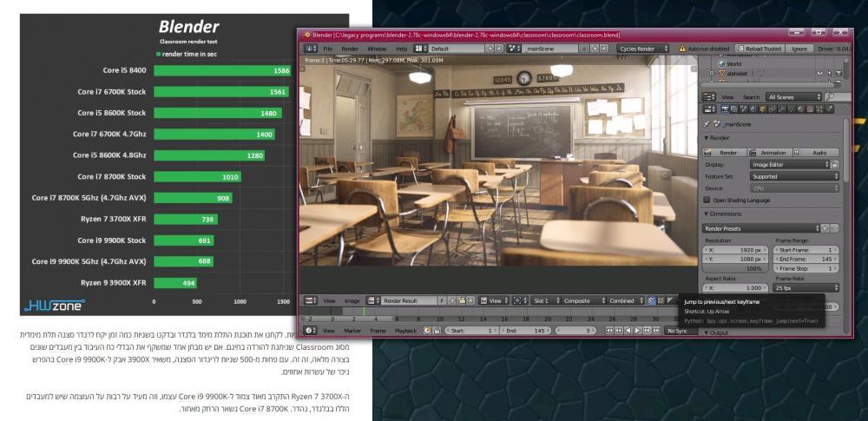This screenshot has height=421, width=868.
Task: Toggle renderability camera for alphabet in outliner
Action: 838,73
